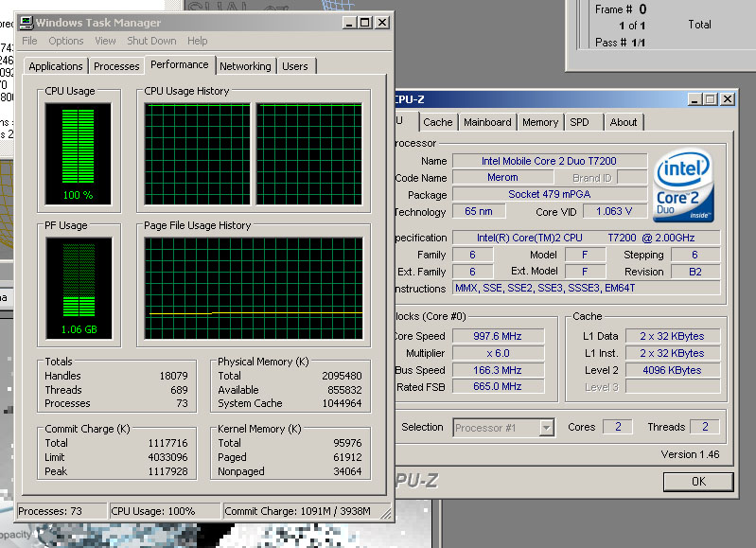Switch to the Processes tab
The height and width of the screenshot is (548, 756).
pos(116,66)
